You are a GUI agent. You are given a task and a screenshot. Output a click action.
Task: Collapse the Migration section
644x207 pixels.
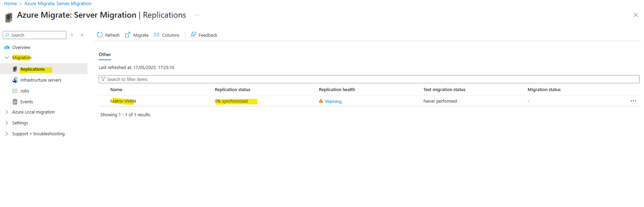[7, 58]
